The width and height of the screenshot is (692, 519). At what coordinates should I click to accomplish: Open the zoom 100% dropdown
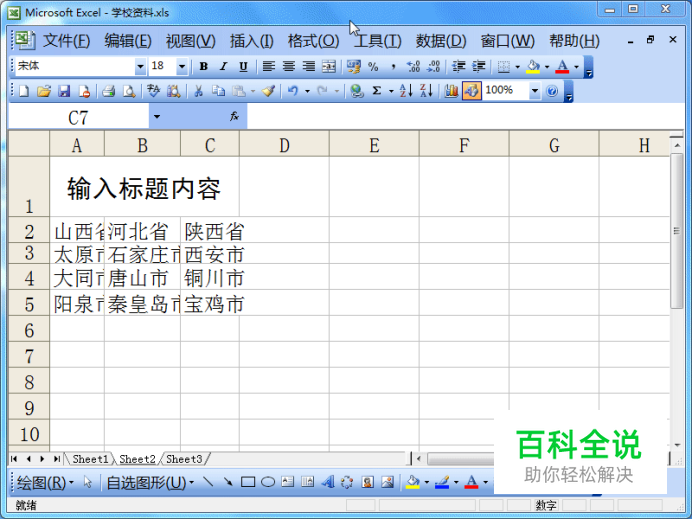point(534,91)
